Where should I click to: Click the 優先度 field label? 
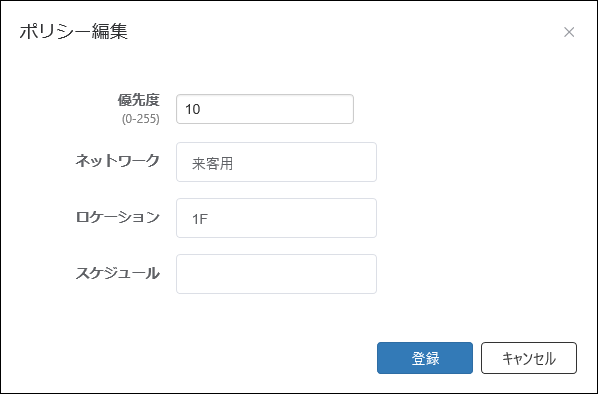click(x=138, y=100)
